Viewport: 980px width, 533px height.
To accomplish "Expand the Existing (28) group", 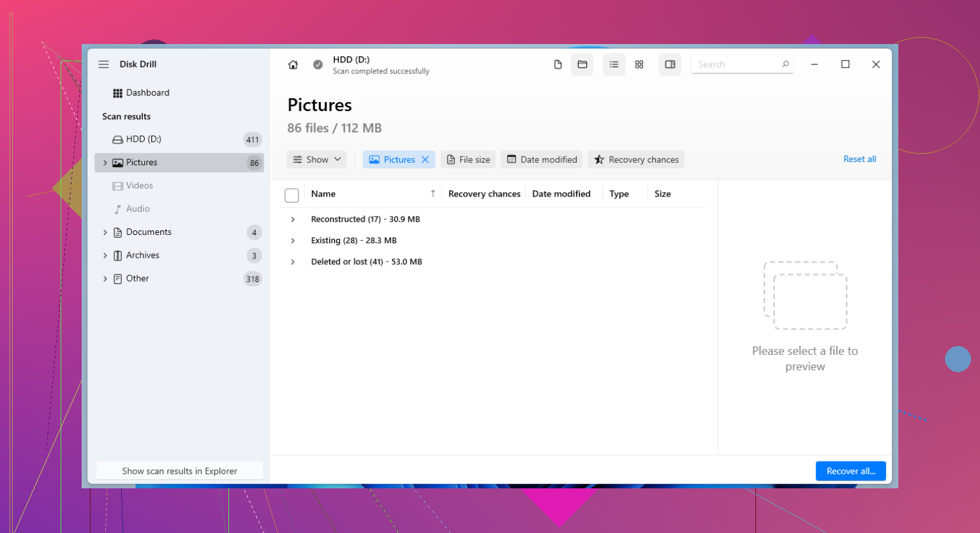I will (293, 241).
